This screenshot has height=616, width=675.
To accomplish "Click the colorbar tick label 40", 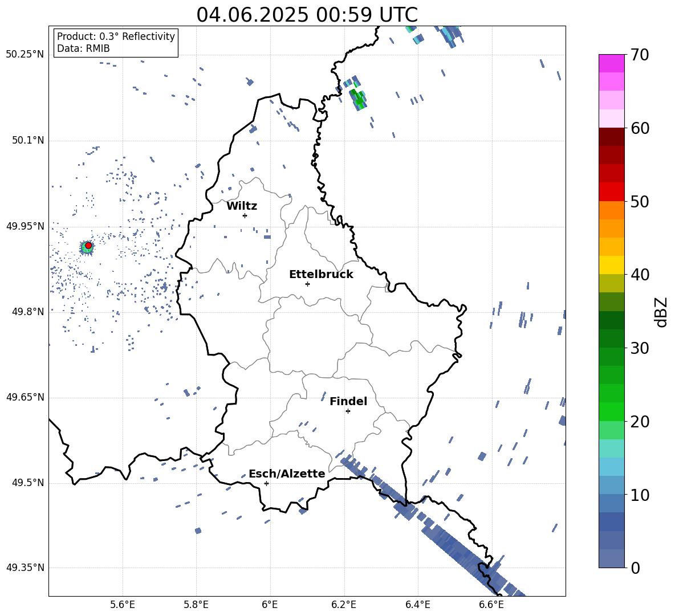I will tap(640, 275).
